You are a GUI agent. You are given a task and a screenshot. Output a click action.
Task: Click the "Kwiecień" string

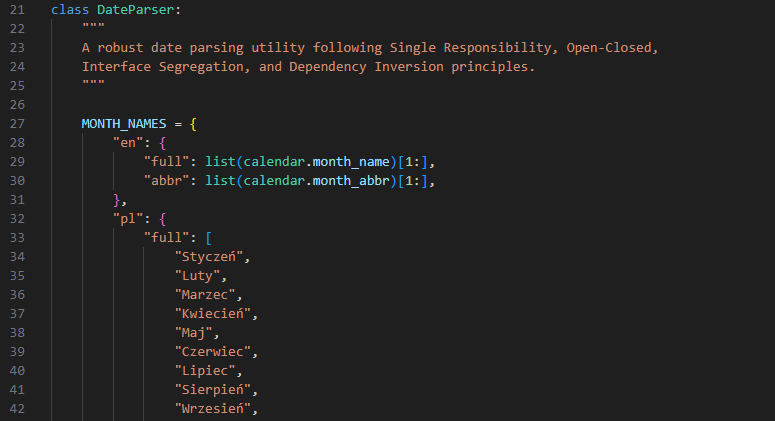coord(213,314)
